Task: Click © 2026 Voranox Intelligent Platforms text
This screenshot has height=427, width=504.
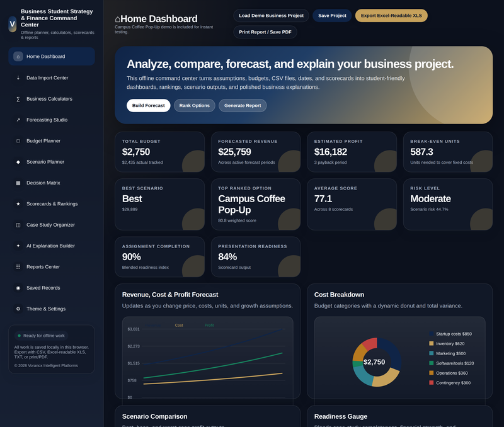Action: [46, 365]
